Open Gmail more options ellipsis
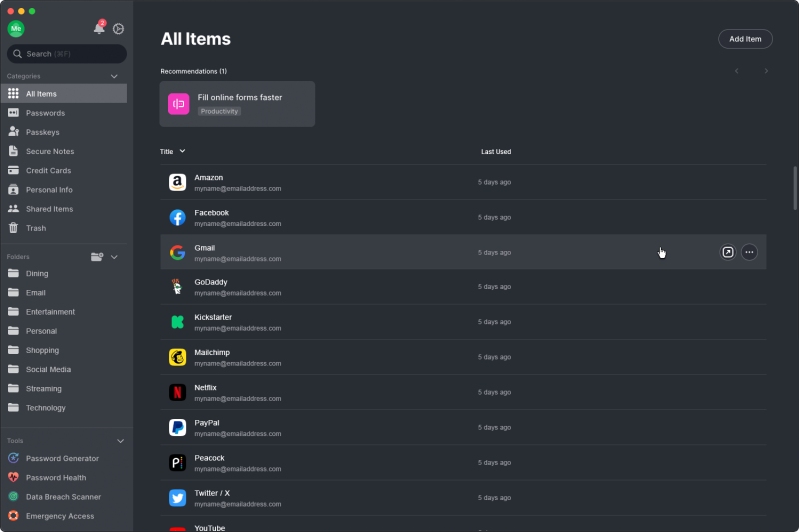The image size is (799, 532). tap(749, 252)
